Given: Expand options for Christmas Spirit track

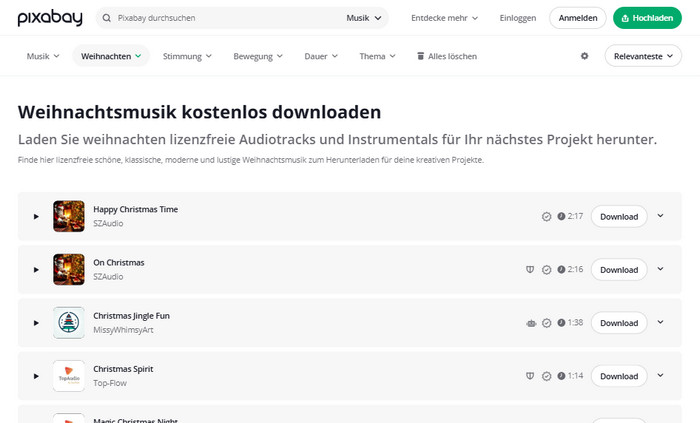Looking at the screenshot, I should [660, 376].
